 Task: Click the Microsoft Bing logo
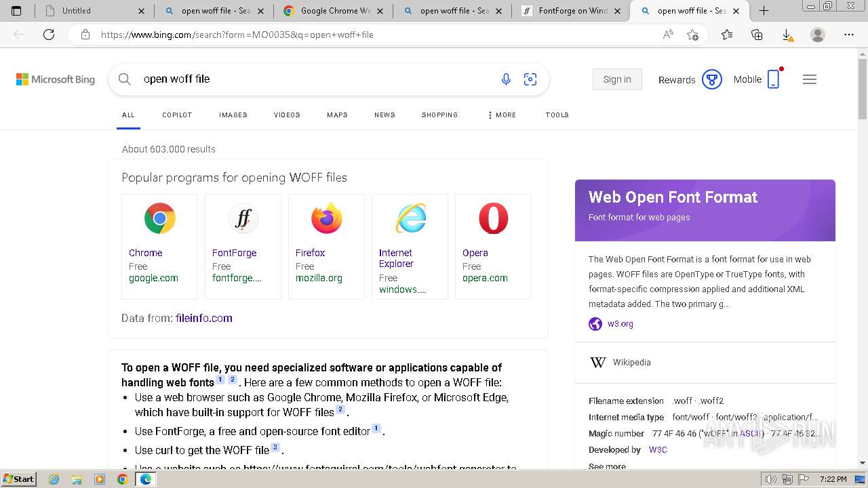pyautogui.click(x=56, y=79)
